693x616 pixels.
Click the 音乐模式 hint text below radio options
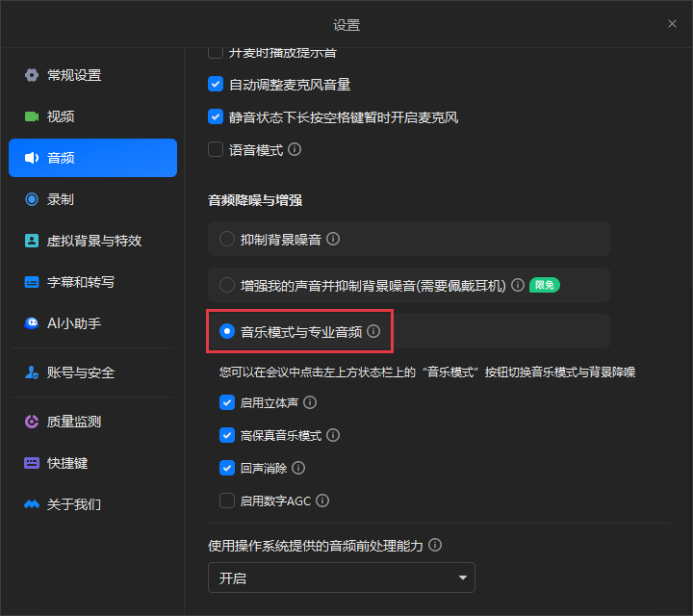427,372
